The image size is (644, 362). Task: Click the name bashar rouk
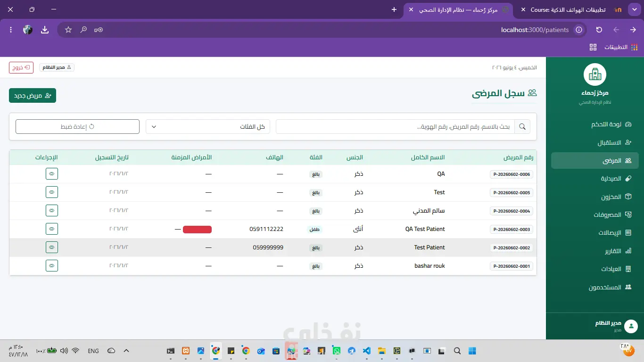click(429, 266)
